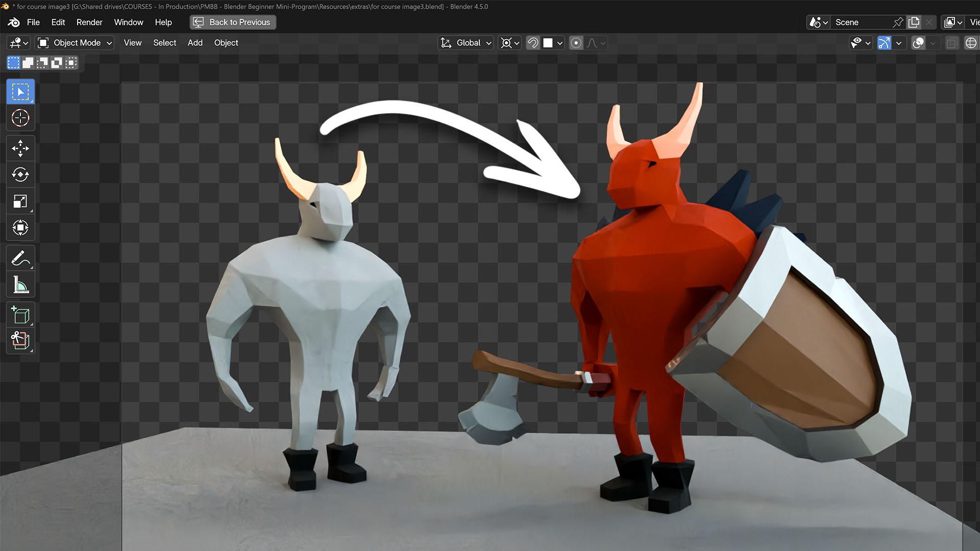
Task: Click the Back to Previous button
Action: click(232, 22)
